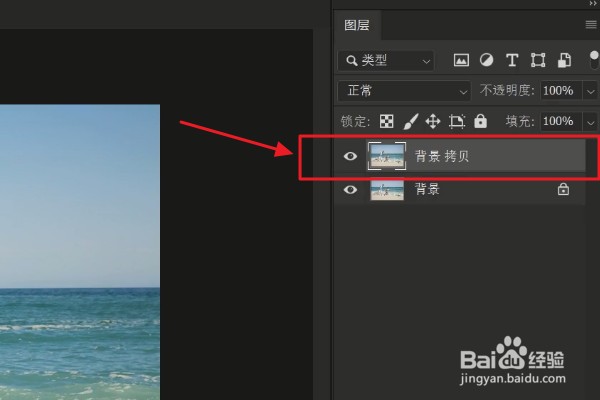Filter layers by smart object icon
The image size is (600, 400).
564,60
